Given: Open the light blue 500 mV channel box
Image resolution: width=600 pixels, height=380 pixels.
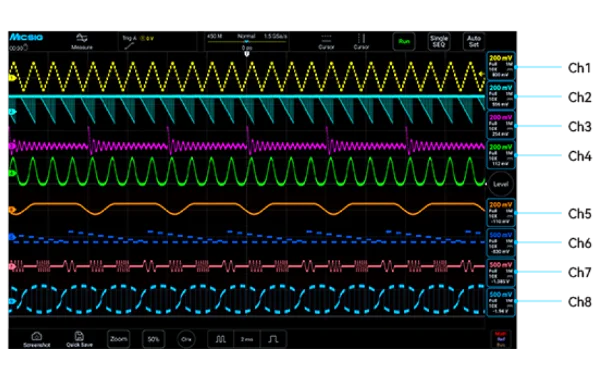Looking at the screenshot, I should (501, 302).
